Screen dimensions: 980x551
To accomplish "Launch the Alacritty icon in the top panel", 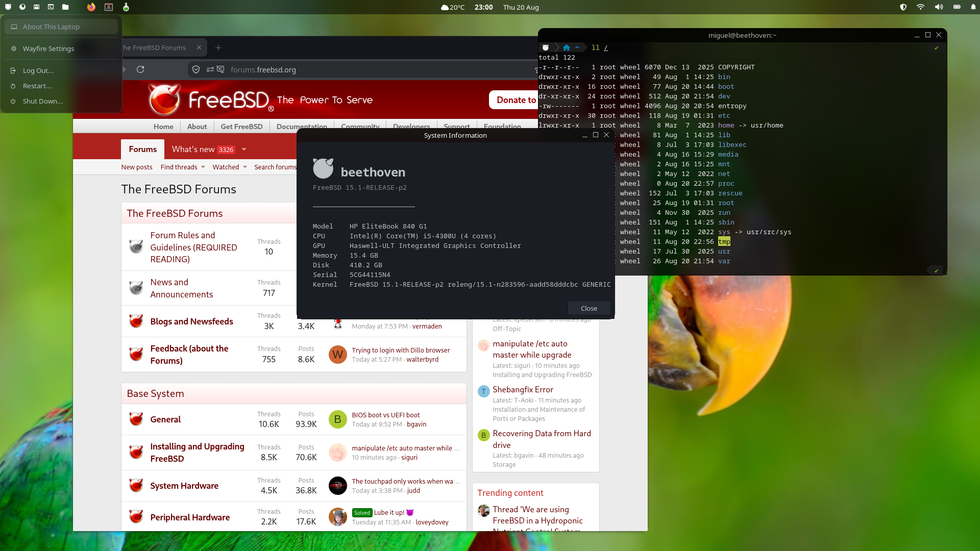I will (109, 7).
